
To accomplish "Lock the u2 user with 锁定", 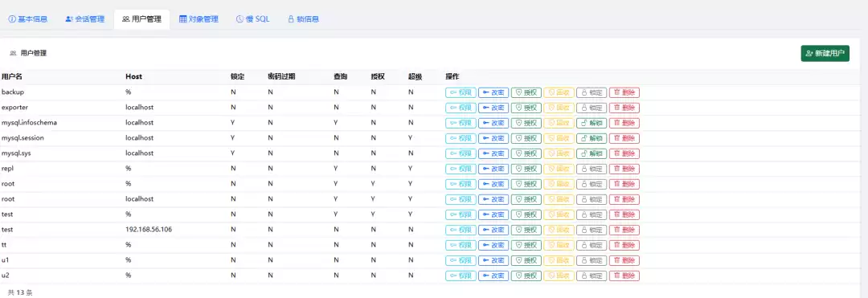I will coord(592,276).
